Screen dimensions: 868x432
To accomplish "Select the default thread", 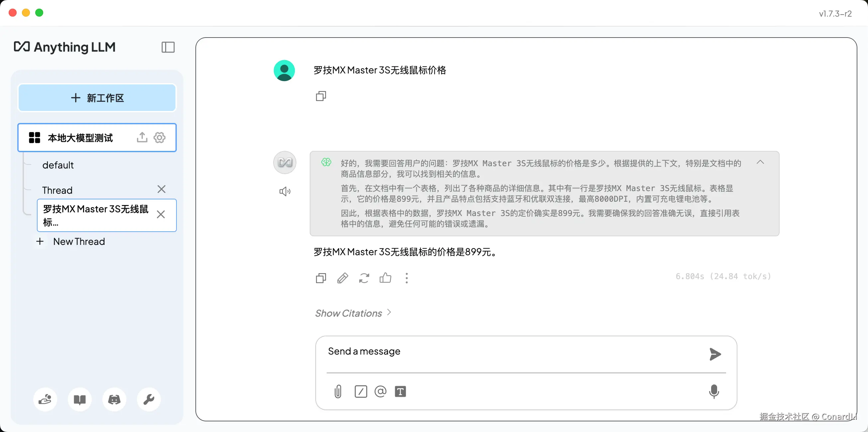I will 58,165.
